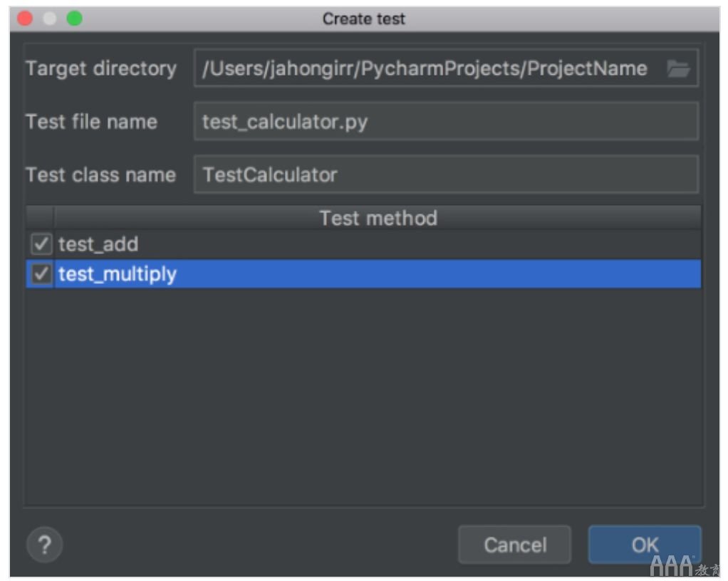The image size is (728, 581).
Task: Select the test_add method row
Action: click(x=363, y=244)
